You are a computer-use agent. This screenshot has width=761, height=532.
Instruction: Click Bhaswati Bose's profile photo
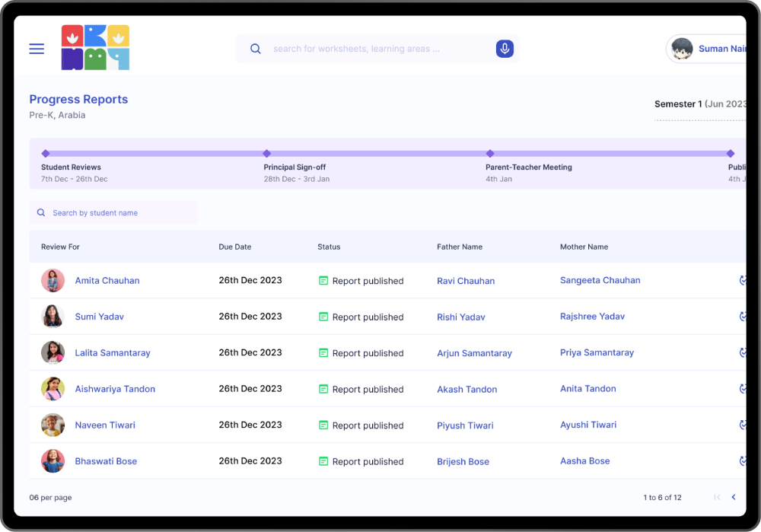tap(53, 461)
